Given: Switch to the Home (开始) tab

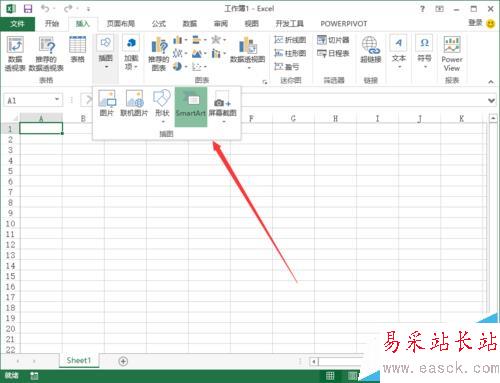Looking at the screenshot, I should click(52, 24).
